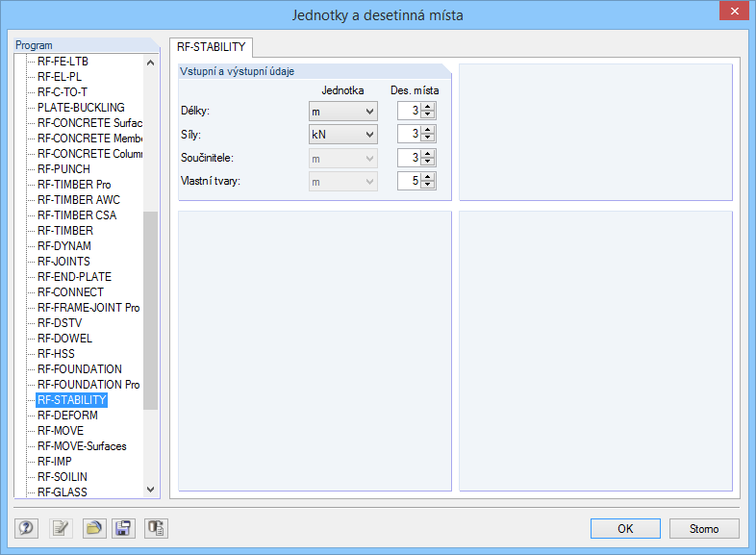Select RF-IMP in program tree
This screenshot has width=756, height=555.
pyautogui.click(x=55, y=462)
